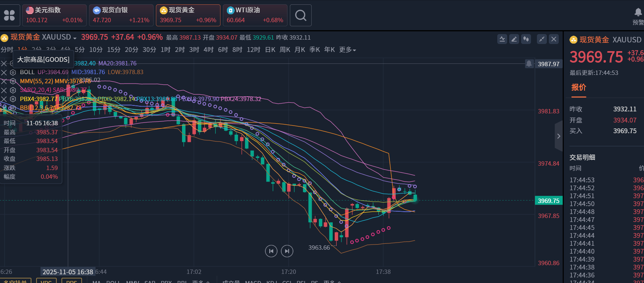
Task: Click the search magnifier icon
Action: (301, 15)
